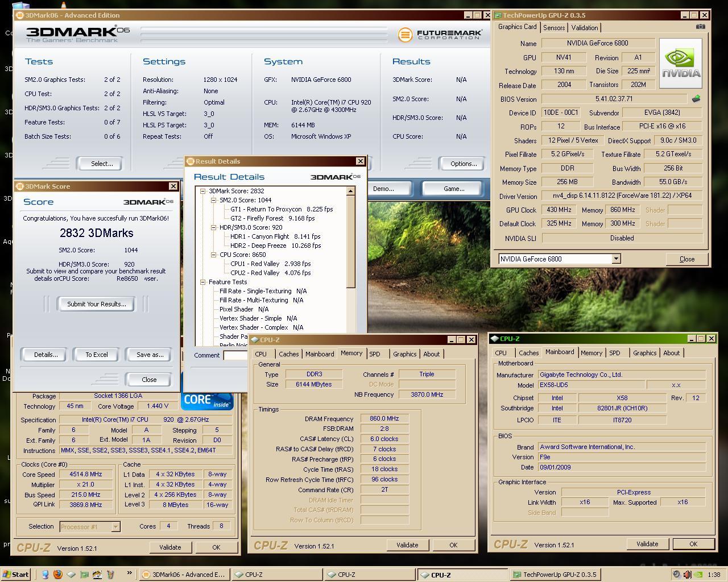Image resolution: width=728 pixels, height=582 pixels.
Task: Click the Save as... button
Action: tap(150, 355)
